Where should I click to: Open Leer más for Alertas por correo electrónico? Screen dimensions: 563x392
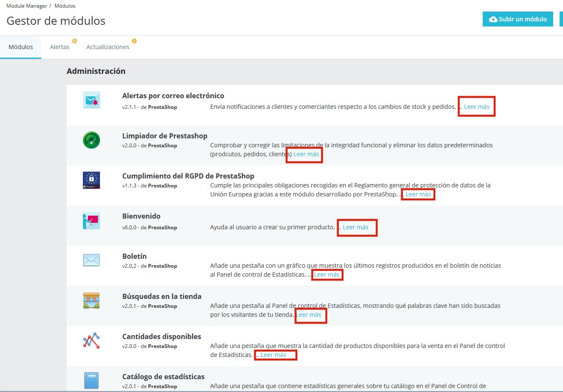click(x=477, y=107)
